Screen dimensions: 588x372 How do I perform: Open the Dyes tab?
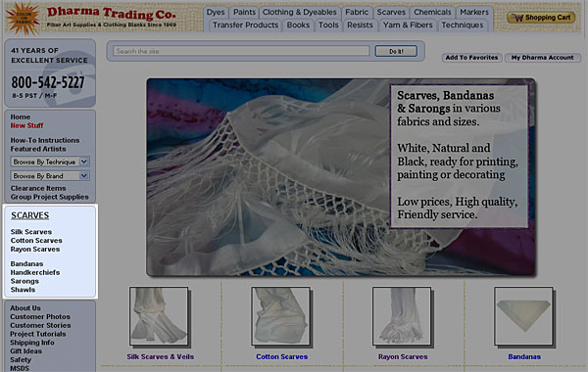pyautogui.click(x=216, y=12)
